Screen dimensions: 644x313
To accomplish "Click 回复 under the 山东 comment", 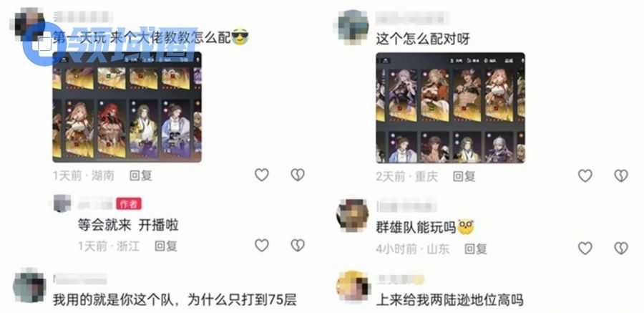I will tap(476, 249).
